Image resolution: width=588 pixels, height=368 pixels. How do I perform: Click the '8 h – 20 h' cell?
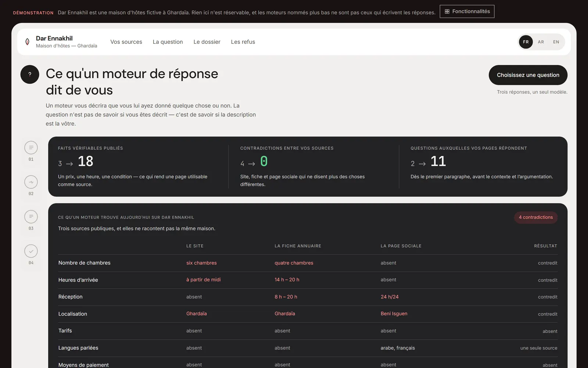coord(286,297)
